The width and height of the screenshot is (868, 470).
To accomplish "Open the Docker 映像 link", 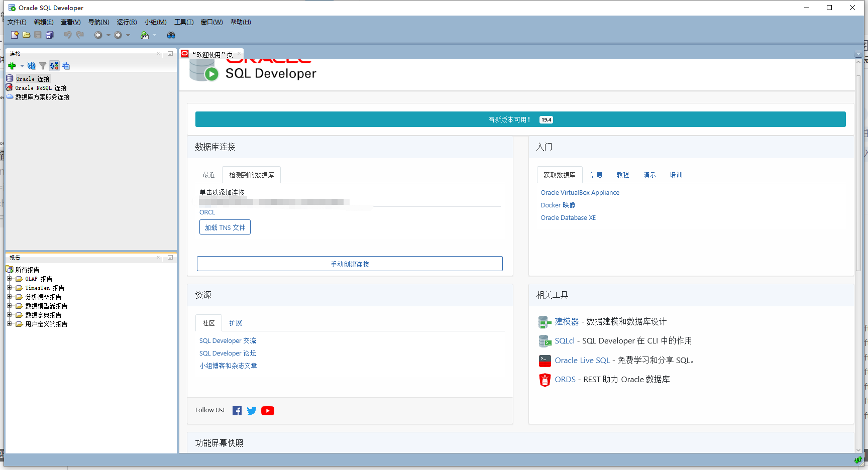I will 558,205.
